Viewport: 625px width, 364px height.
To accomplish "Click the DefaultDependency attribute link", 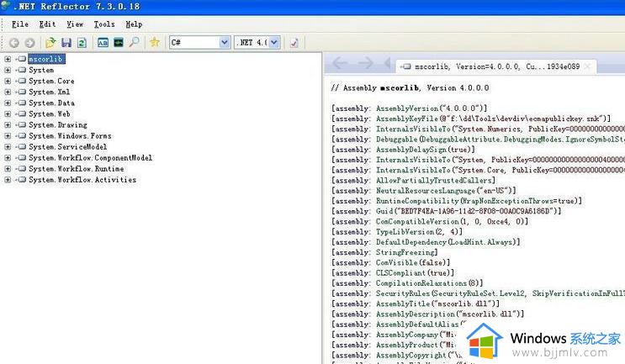I will 411,242.
